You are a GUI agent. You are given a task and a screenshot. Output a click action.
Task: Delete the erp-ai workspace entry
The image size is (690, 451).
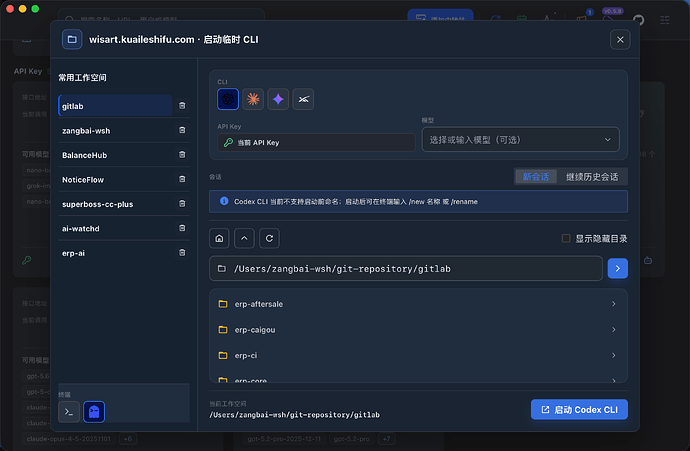click(182, 253)
